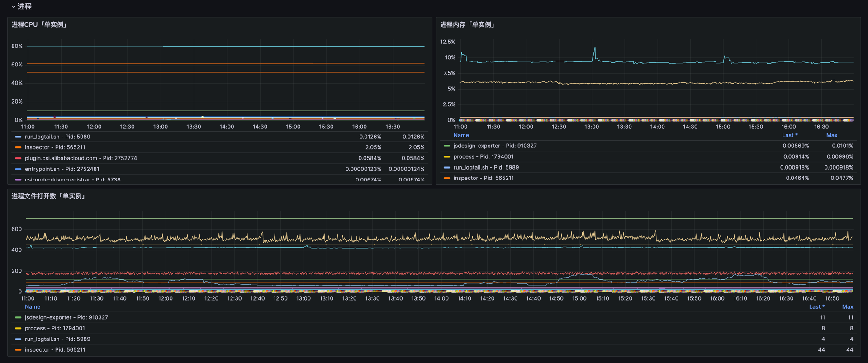Toggle run_logtail.sh series in memory panel legend
Screen dimensions: 868x363
pos(486,167)
